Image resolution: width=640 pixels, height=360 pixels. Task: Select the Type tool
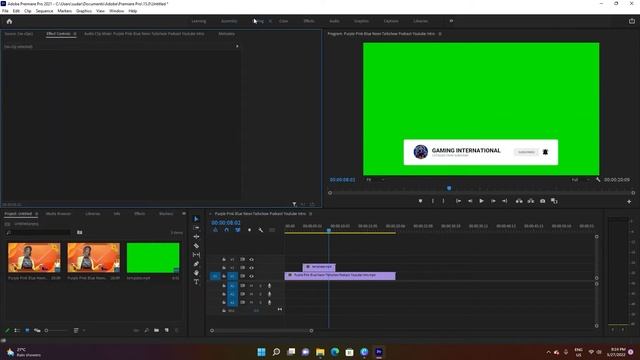[x=196, y=282]
